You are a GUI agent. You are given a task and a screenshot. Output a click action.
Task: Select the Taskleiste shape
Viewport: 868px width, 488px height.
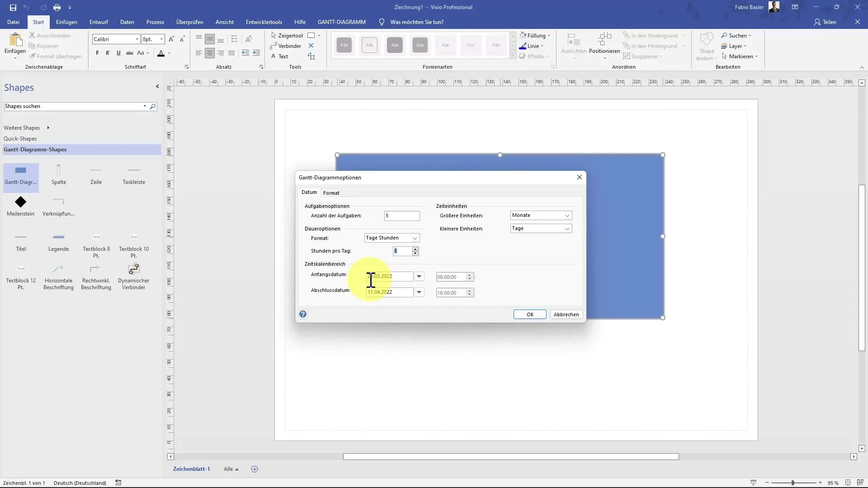point(134,175)
